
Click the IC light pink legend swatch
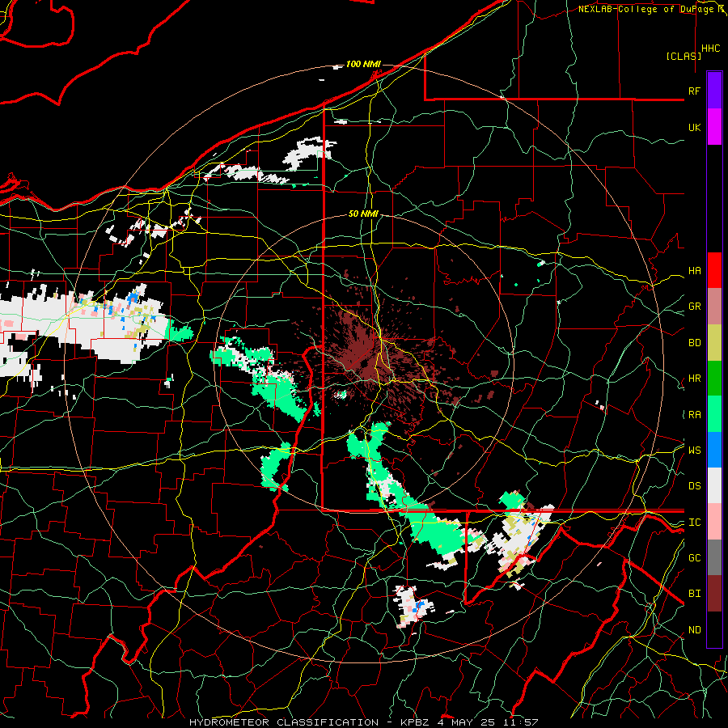(x=714, y=522)
